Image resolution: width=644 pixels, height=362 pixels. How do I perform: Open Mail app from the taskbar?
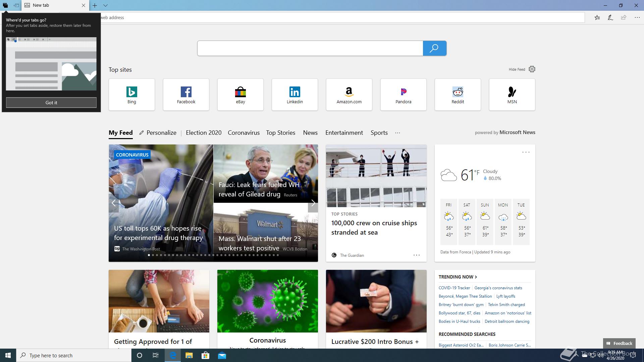pyautogui.click(x=222, y=355)
